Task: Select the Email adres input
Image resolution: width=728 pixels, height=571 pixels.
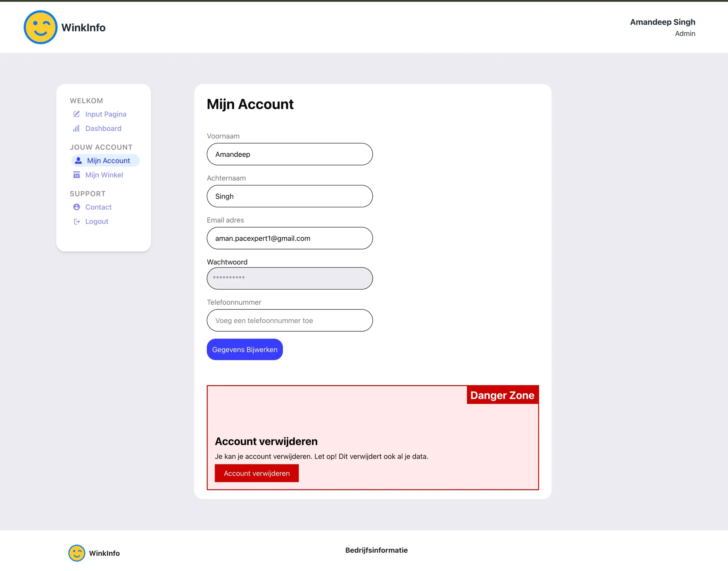Action: click(x=289, y=238)
